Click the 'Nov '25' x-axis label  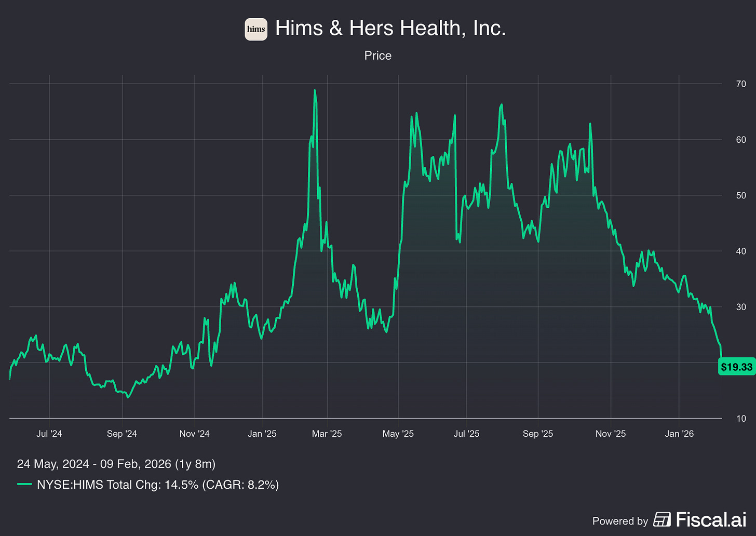[611, 434]
